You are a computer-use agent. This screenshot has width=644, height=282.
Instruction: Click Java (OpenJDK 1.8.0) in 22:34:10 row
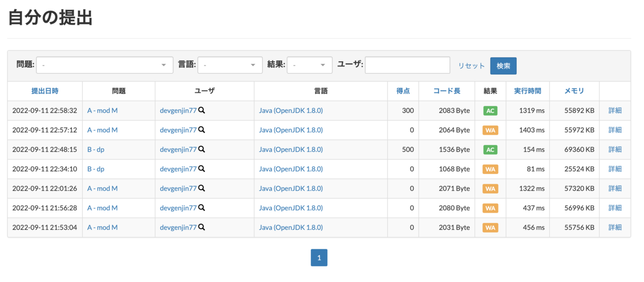(x=291, y=169)
